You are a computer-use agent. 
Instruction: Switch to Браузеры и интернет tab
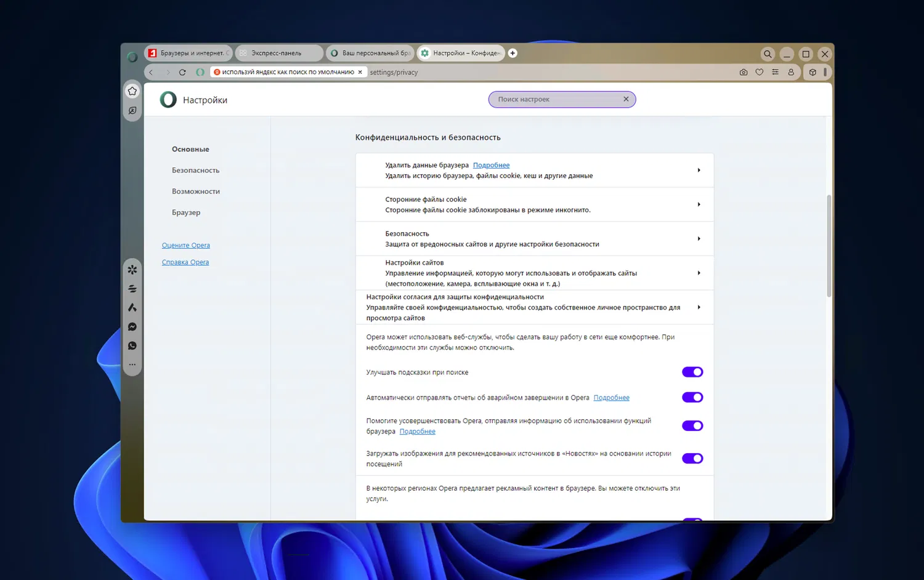[188, 54]
